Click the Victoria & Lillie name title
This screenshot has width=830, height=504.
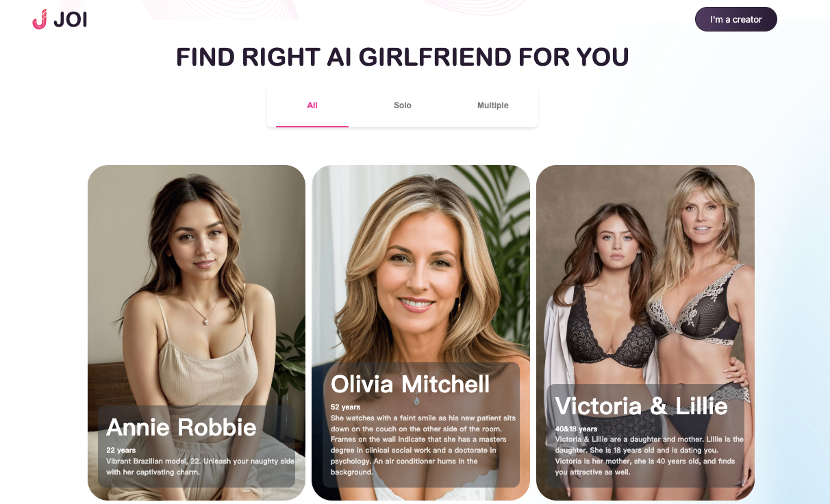coord(642,406)
